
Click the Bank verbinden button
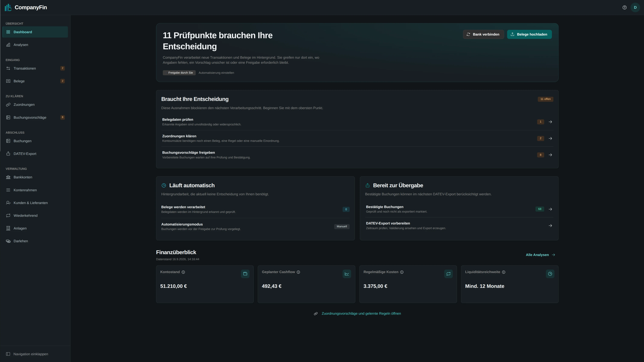483,34
